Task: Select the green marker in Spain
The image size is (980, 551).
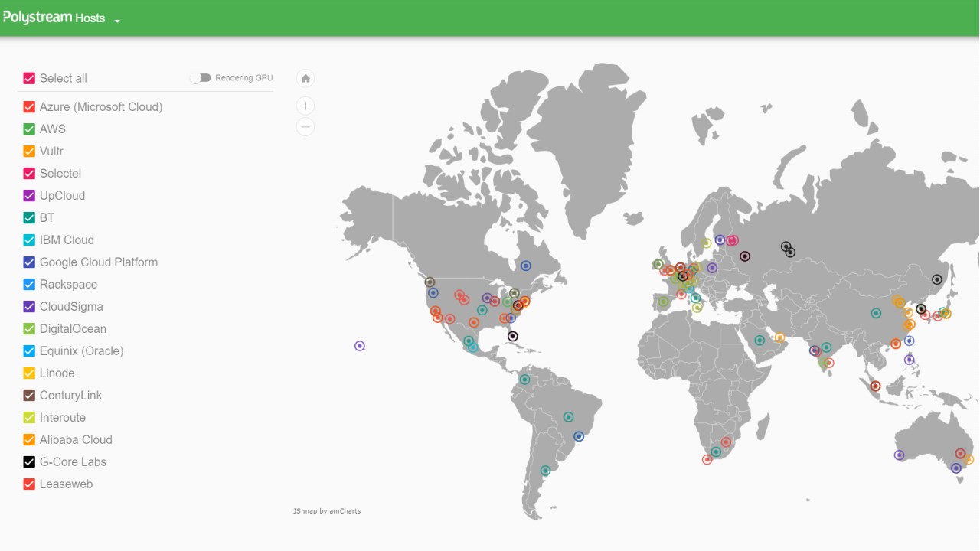Action: point(663,302)
